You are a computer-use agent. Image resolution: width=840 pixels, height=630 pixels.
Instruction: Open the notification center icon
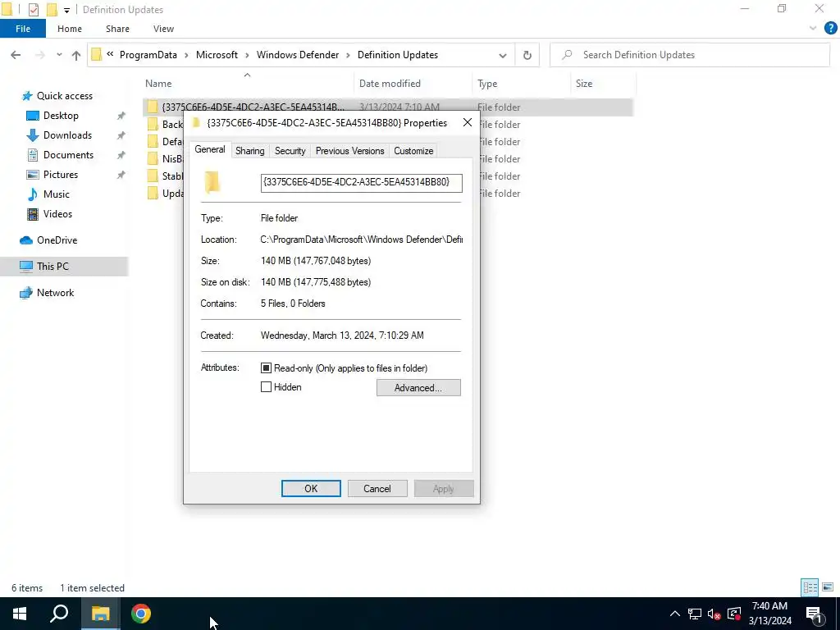click(814, 614)
